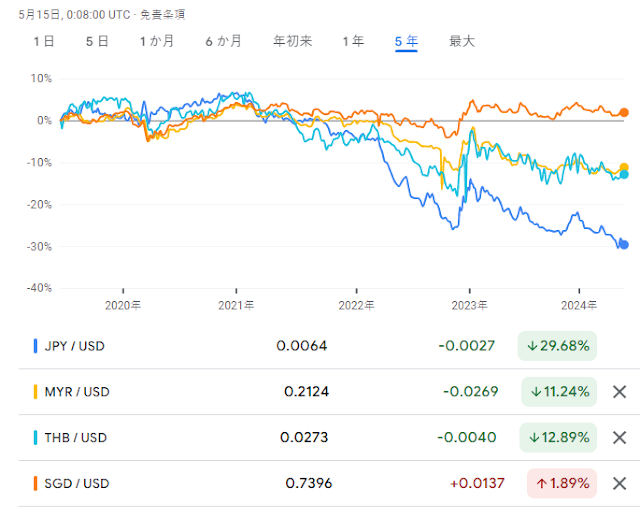This screenshot has height=518, width=640.
Task: Click the 2022年 axis label
Action: [x=356, y=305]
